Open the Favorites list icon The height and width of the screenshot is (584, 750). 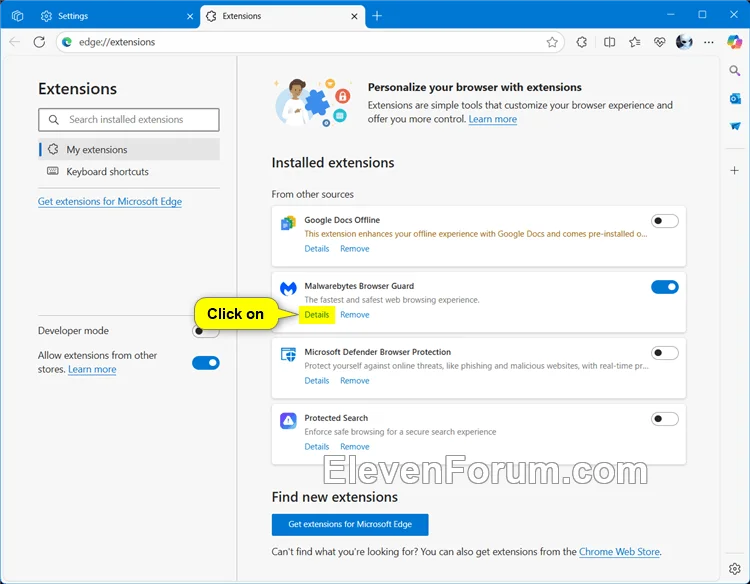(635, 42)
